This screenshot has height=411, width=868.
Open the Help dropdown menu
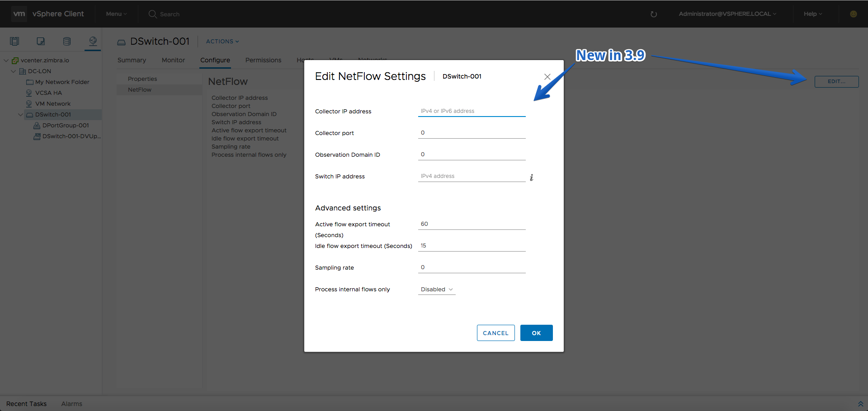(813, 14)
